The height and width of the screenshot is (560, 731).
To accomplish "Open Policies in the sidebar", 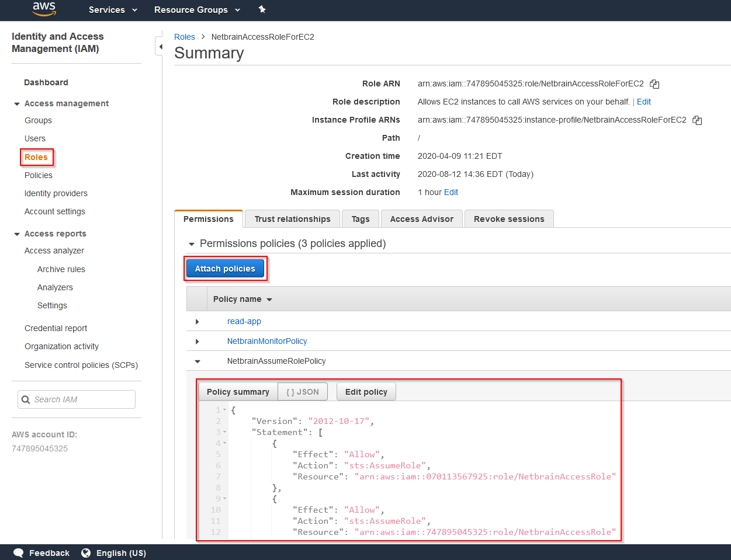I will coord(39,175).
